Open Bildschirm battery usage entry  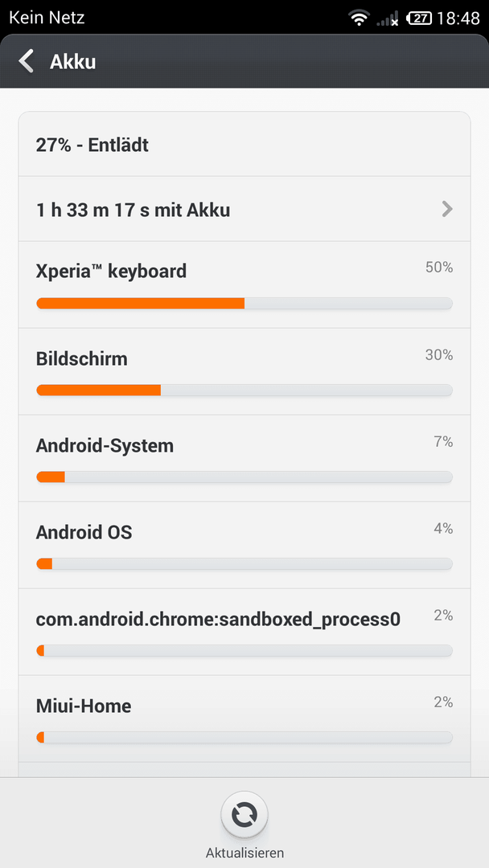[244, 371]
